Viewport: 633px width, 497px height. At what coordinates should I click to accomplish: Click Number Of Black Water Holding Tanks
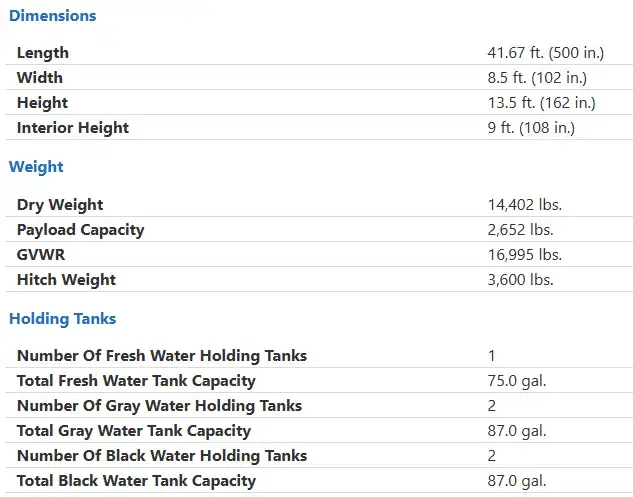(162, 456)
